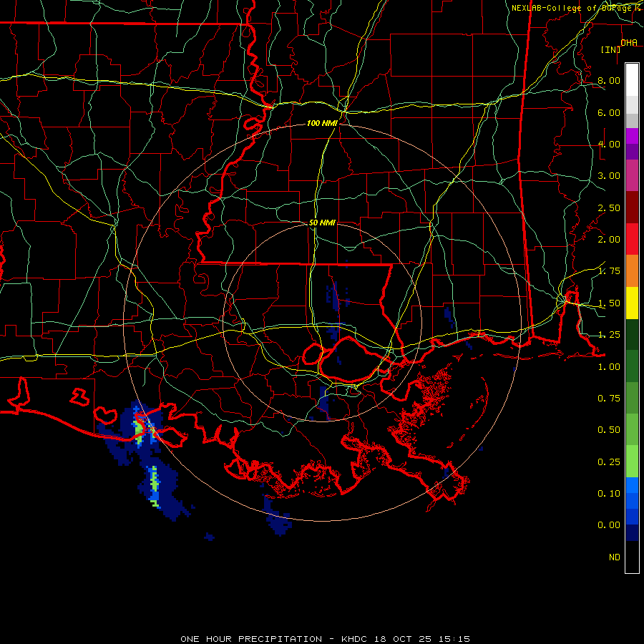Click the 100 NMI range ring label
The image size is (644, 644).
pos(322,123)
